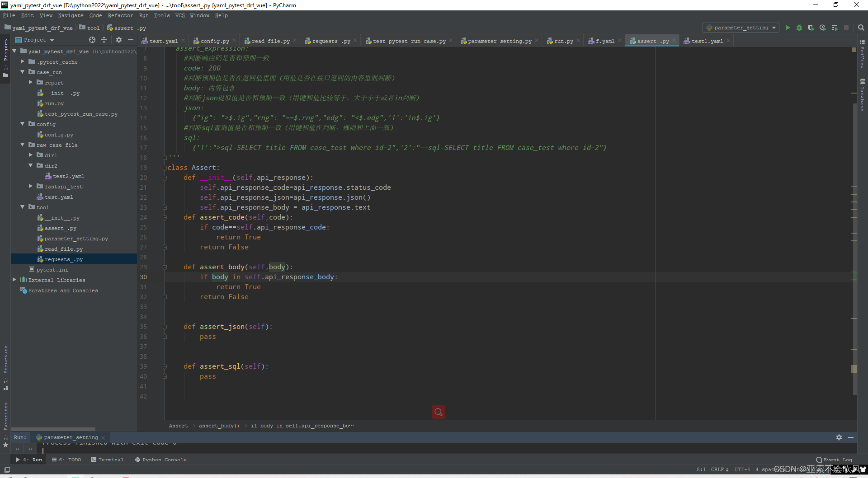The image size is (868, 478).
Task: Open Project panel settings gear
Action: click(x=119, y=40)
